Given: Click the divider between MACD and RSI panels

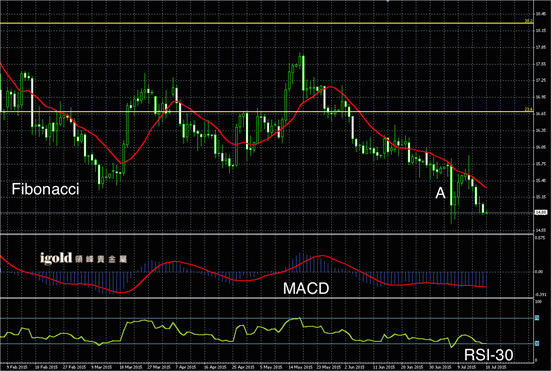Looking at the screenshot, I should pos(266,298).
